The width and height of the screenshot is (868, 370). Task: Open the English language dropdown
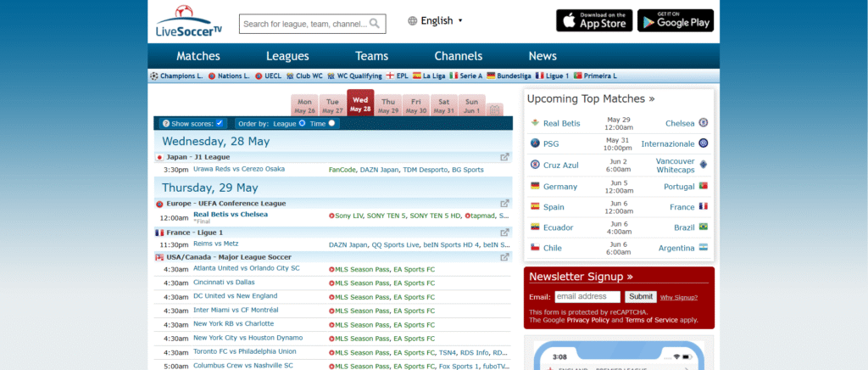point(435,21)
